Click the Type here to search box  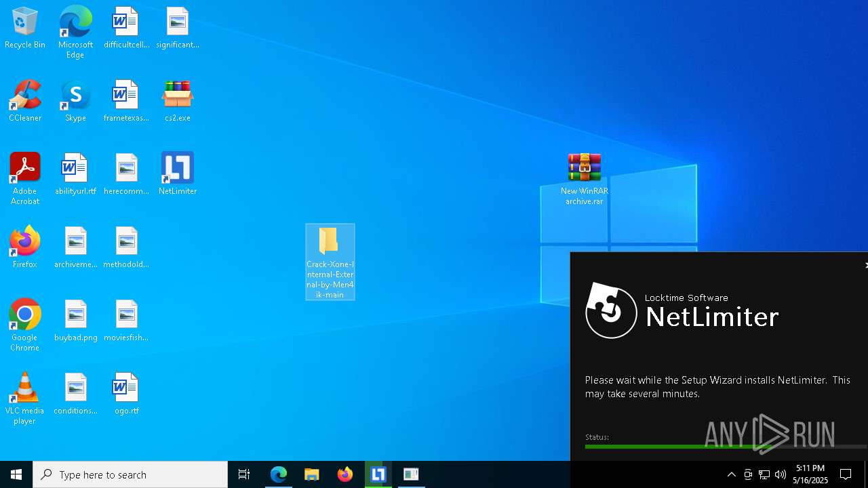(x=130, y=474)
